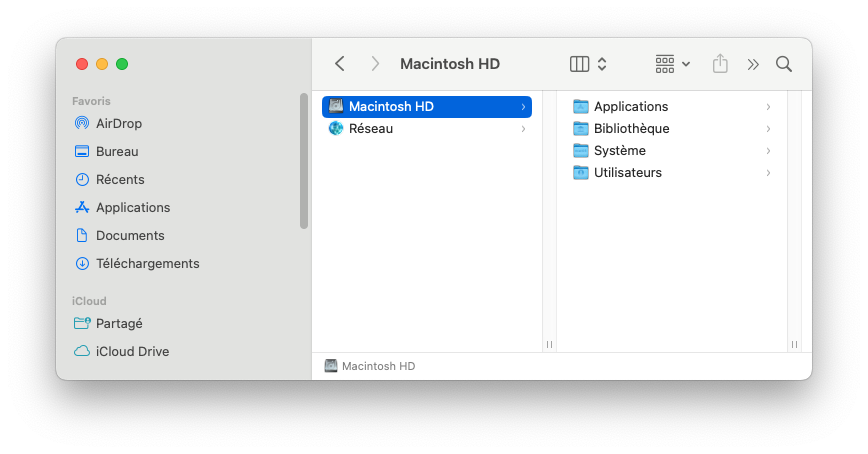868x454 pixels.
Task: Click the chevron next to Utilisateurs
Action: click(x=768, y=173)
